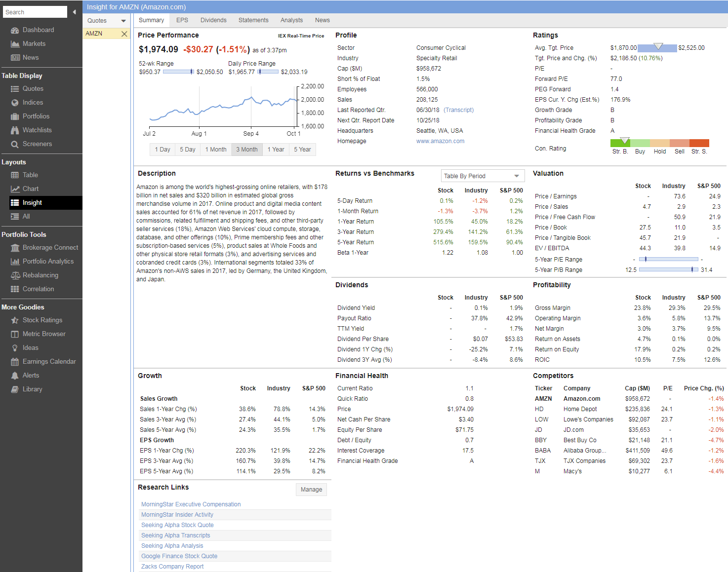Open the earnings Transcript link
728x572 pixels.
(459, 110)
